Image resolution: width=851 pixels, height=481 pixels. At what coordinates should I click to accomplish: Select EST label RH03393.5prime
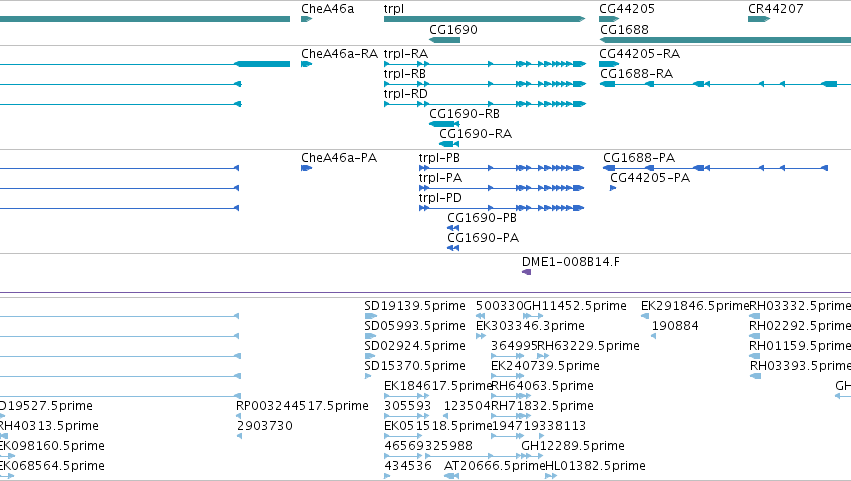[801, 366]
